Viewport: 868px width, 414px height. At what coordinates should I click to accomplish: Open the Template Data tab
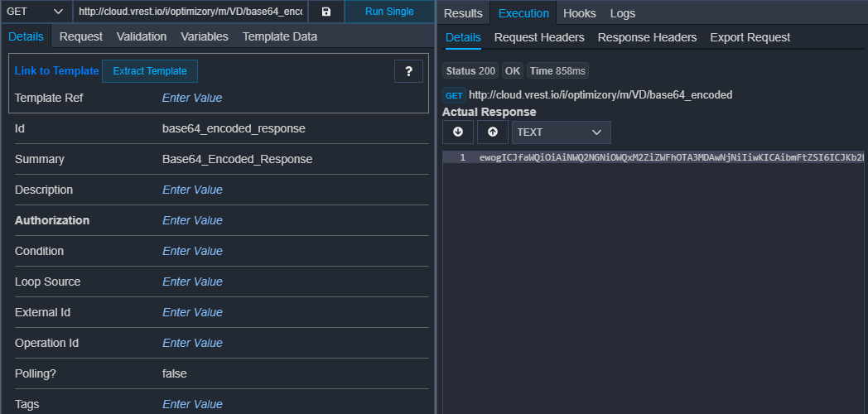pos(280,36)
